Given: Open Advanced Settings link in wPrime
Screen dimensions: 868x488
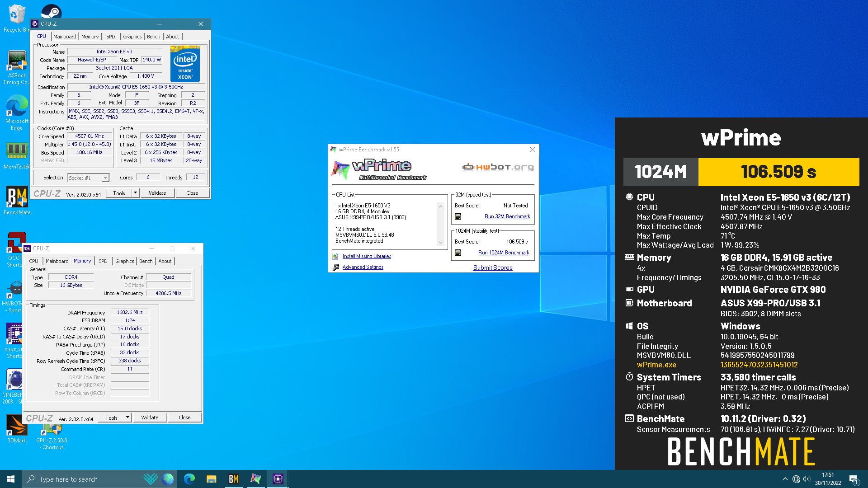Looking at the screenshot, I should pyautogui.click(x=363, y=267).
